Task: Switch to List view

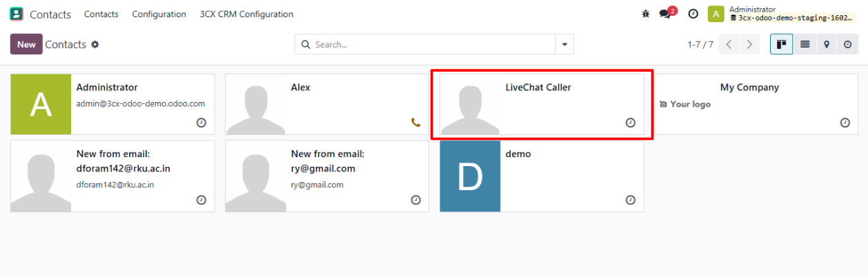Action: click(x=805, y=44)
